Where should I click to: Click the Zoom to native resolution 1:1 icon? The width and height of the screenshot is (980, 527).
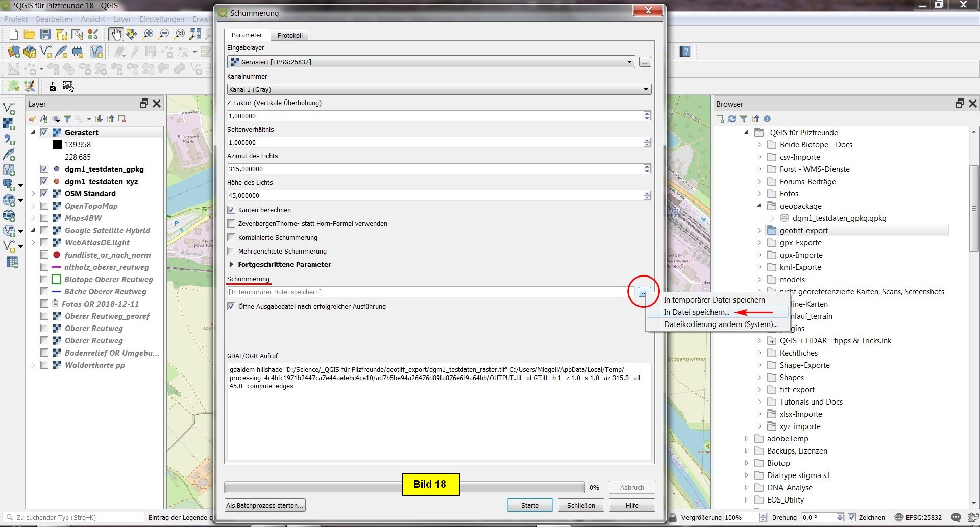pos(179,34)
